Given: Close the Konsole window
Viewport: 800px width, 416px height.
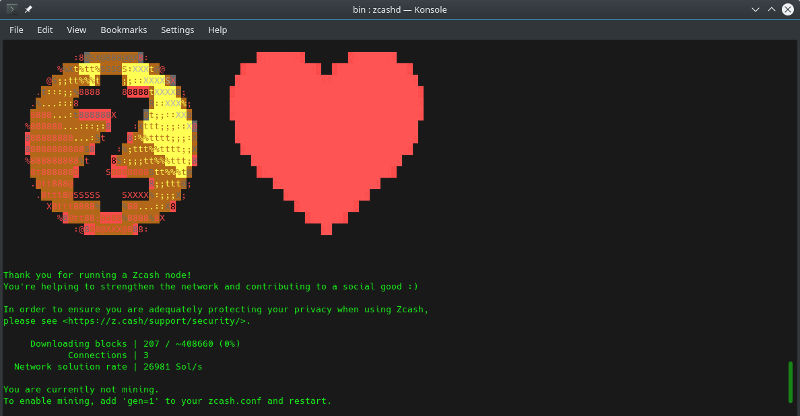Looking at the screenshot, I should click(787, 9).
